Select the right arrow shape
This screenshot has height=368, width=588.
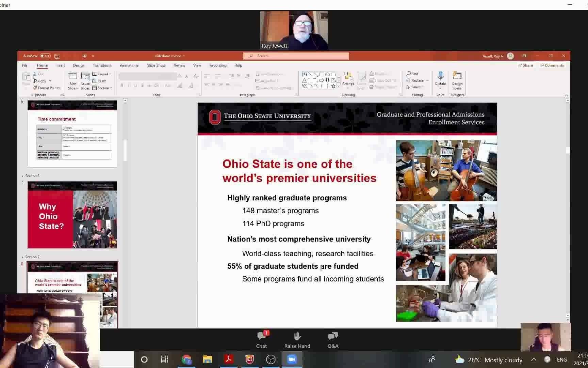coord(321,80)
